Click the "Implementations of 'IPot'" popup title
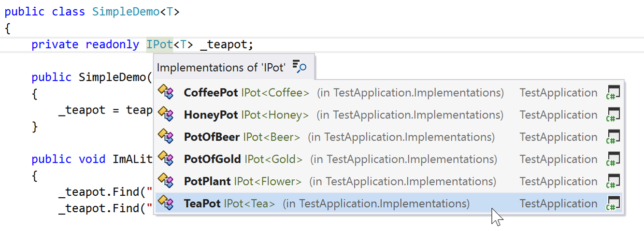The width and height of the screenshot is (644, 231). click(x=221, y=67)
